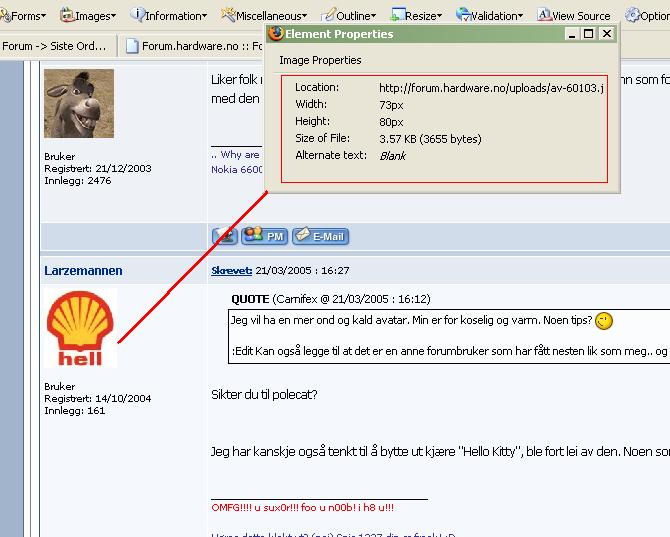670x537 pixels.
Task: Click the Firefox icon in Element Properties title
Action: tap(276, 33)
